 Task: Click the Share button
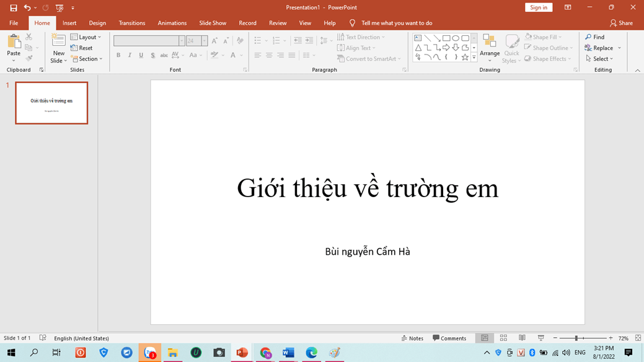click(x=621, y=23)
